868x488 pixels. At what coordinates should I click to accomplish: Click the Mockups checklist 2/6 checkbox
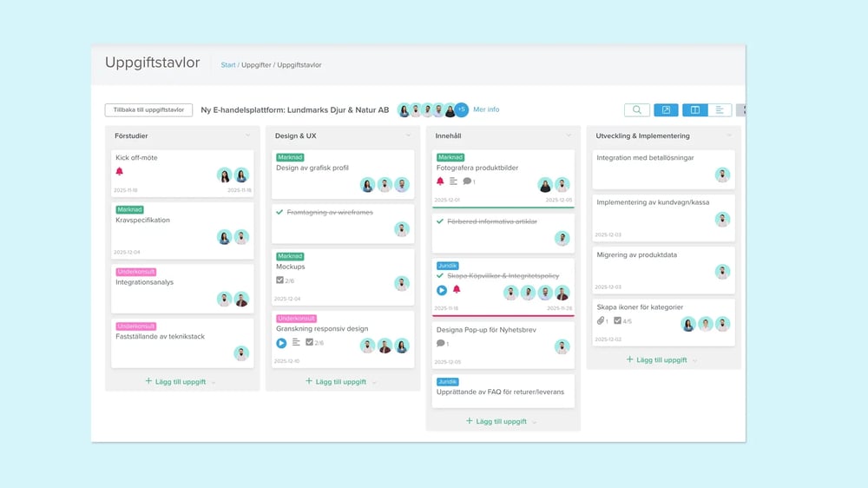279,280
